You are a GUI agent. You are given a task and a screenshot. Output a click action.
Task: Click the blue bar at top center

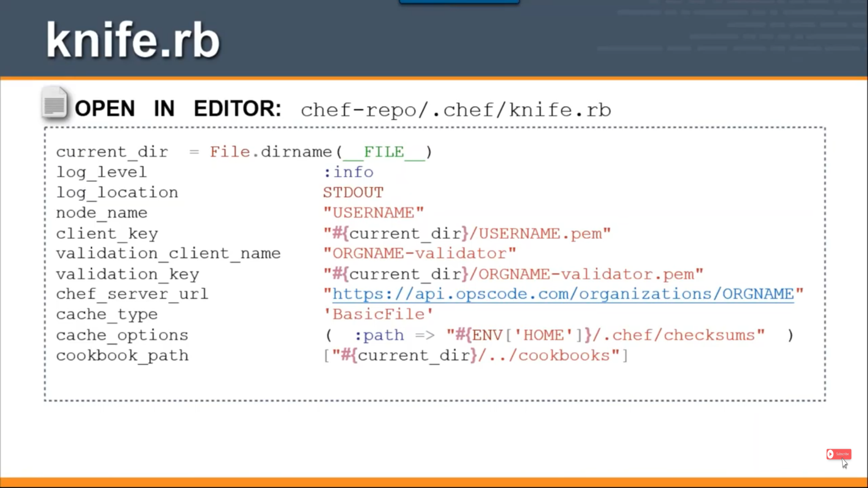pyautogui.click(x=459, y=2)
